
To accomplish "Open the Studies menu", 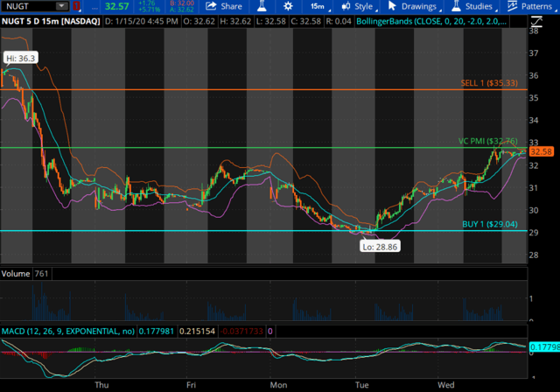I will point(474,6).
